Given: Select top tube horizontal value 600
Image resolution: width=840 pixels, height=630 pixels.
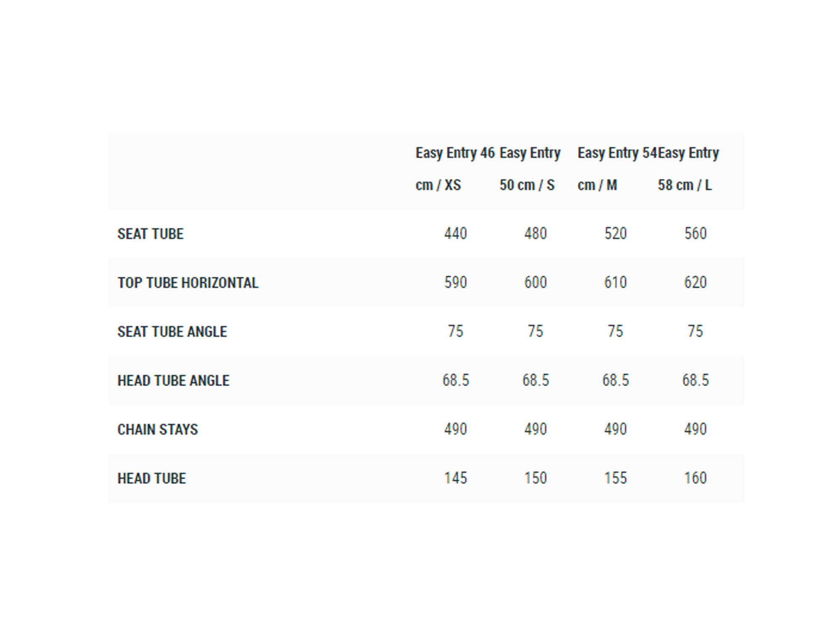Looking at the screenshot, I should 535,282.
